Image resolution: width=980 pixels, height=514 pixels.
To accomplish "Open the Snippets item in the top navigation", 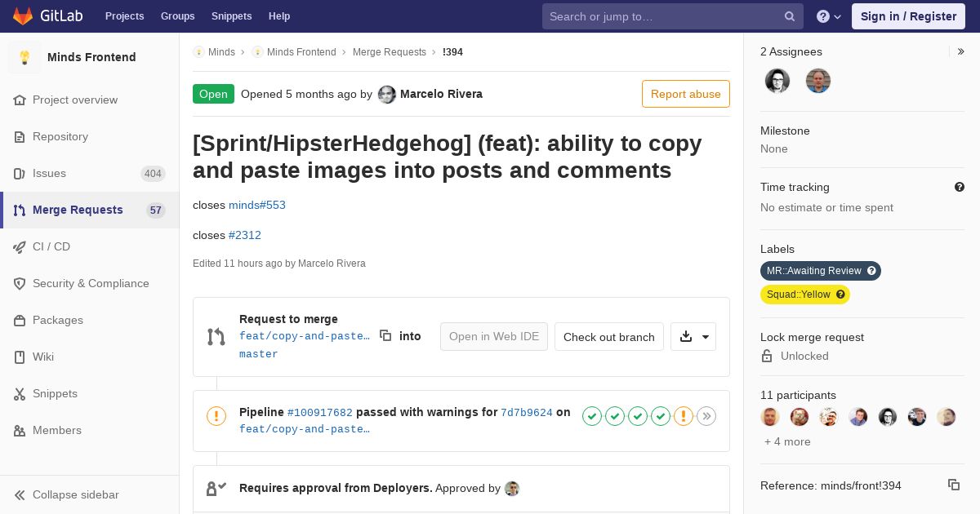I will point(231,16).
